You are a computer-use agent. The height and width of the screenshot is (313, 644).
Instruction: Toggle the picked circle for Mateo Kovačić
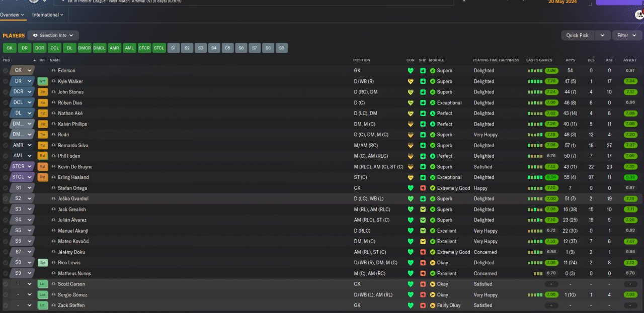[6, 241]
